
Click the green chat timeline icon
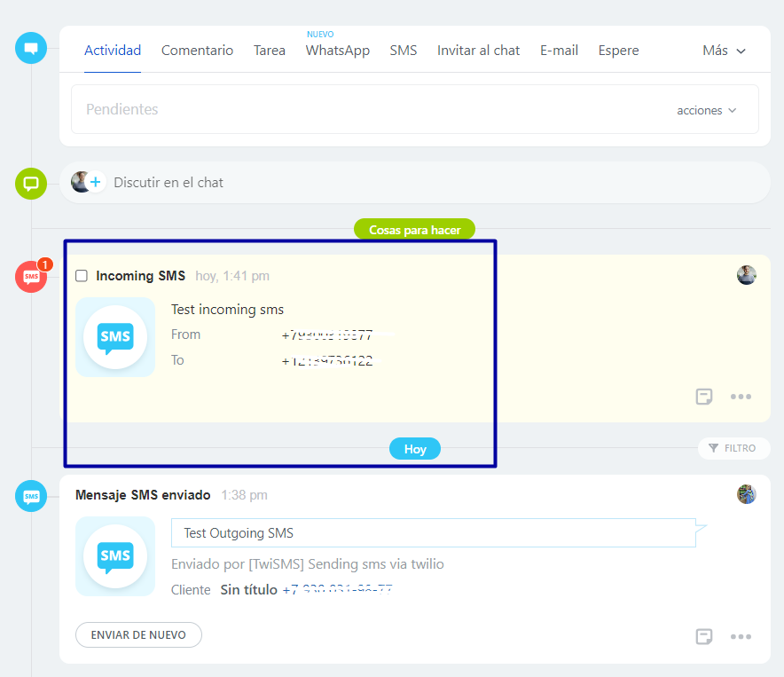(x=31, y=184)
